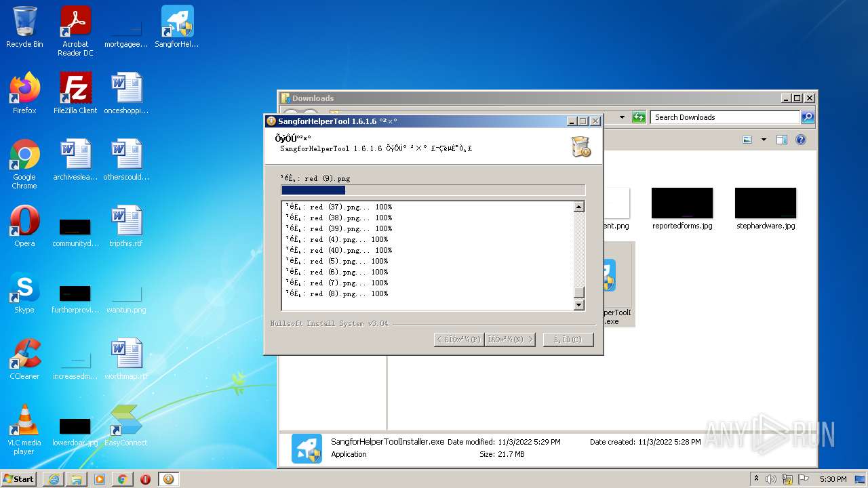Select stephardware.jpg thumbnail

(x=766, y=209)
